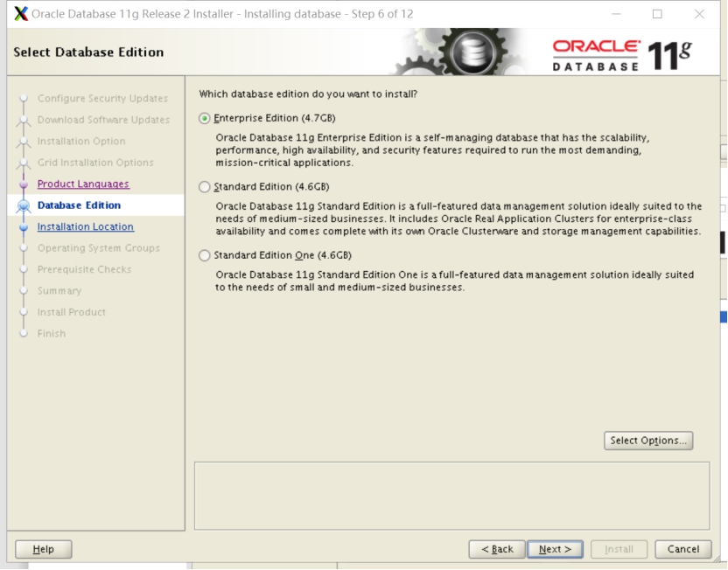The height and width of the screenshot is (570, 728).
Task: Select the Database Edition step
Action: tap(79, 205)
